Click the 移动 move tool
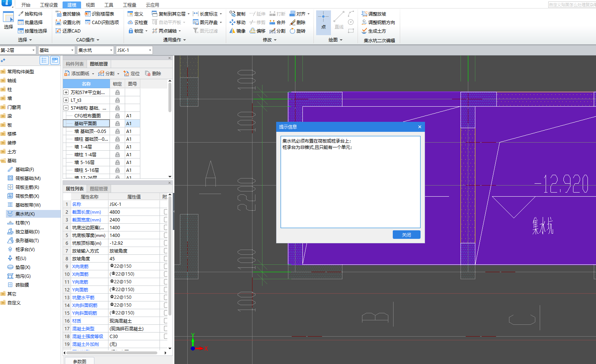 237,22
